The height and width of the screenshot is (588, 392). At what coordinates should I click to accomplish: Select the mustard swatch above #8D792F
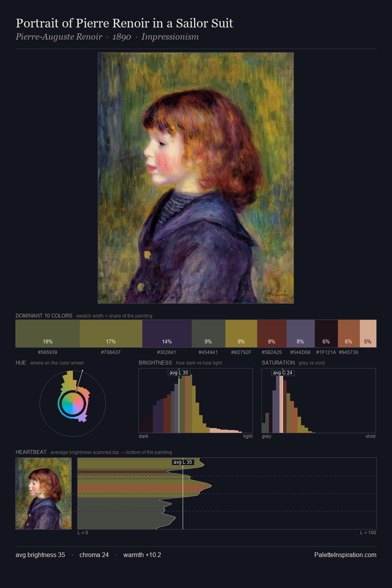point(241,334)
